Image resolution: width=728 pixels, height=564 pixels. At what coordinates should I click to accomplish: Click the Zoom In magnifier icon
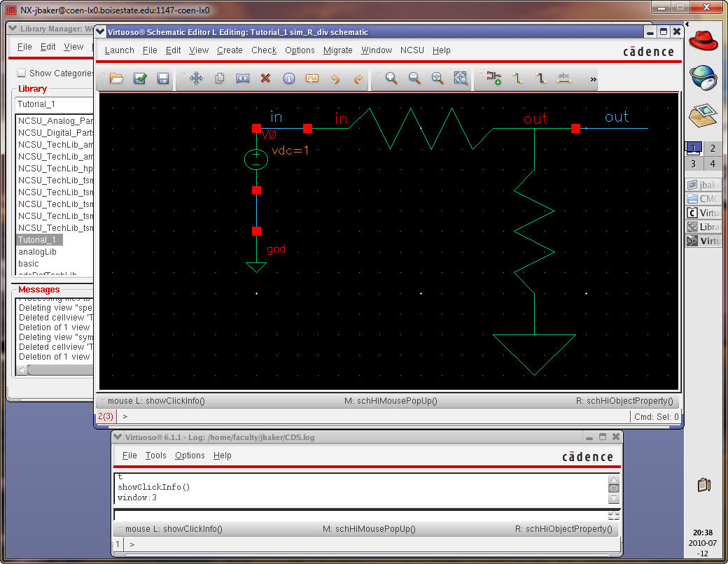(x=391, y=78)
